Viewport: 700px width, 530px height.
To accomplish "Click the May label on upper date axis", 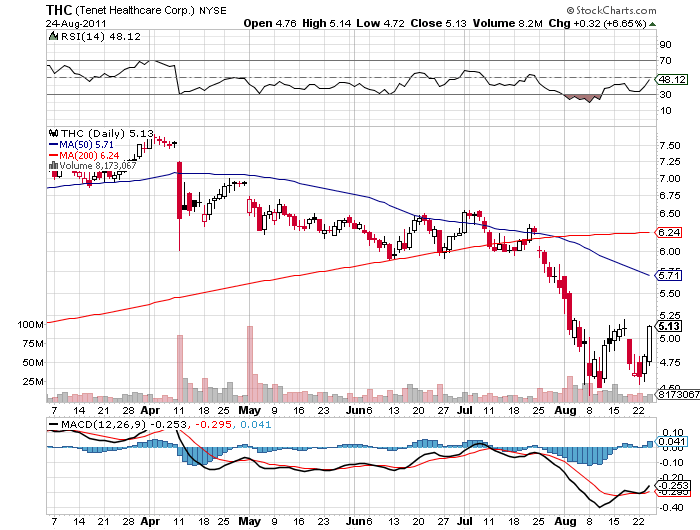I will (250, 410).
